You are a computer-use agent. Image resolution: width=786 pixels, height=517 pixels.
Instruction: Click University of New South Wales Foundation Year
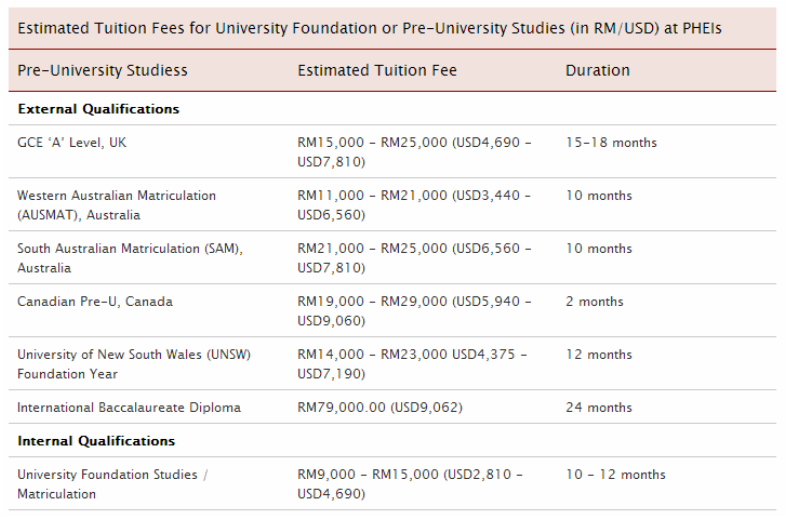[134, 364]
